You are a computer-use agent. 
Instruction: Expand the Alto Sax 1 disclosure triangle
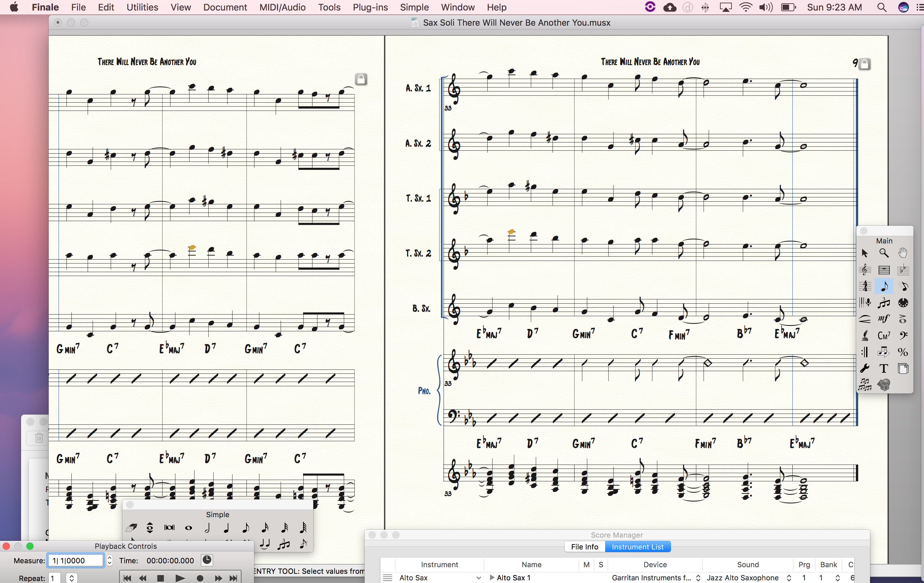pos(492,578)
